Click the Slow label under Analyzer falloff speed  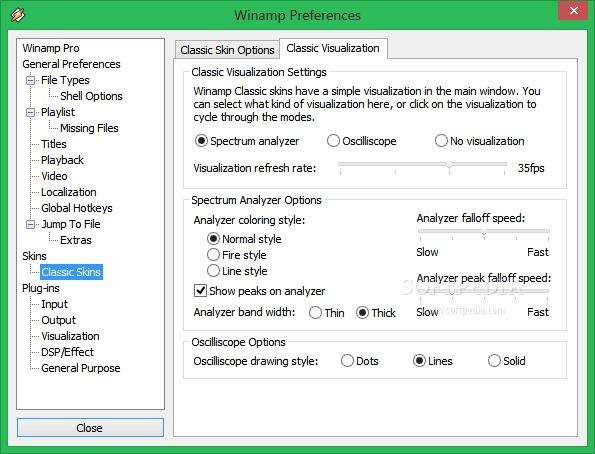pos(427,252)
